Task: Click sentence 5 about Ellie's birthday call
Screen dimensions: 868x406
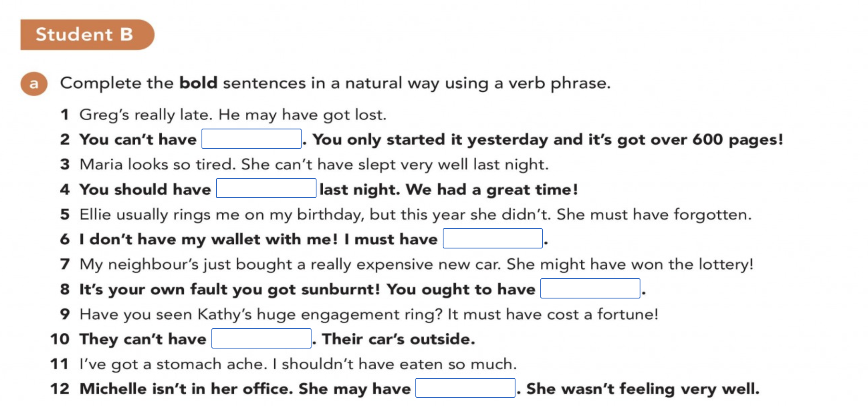Action: pos(415,215)
